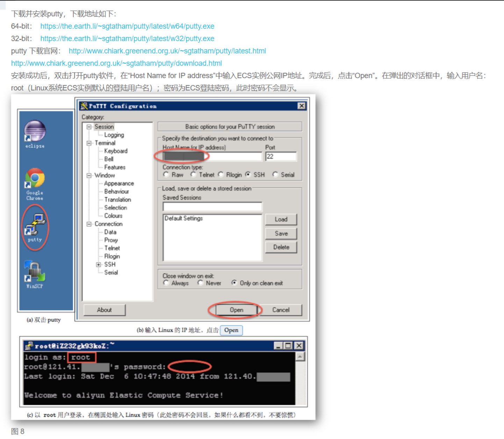Collapse the Session tree node

(89, 127)
